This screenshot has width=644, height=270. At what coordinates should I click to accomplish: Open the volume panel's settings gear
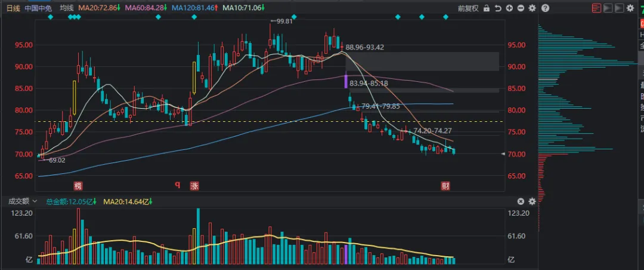click(532, 202)
